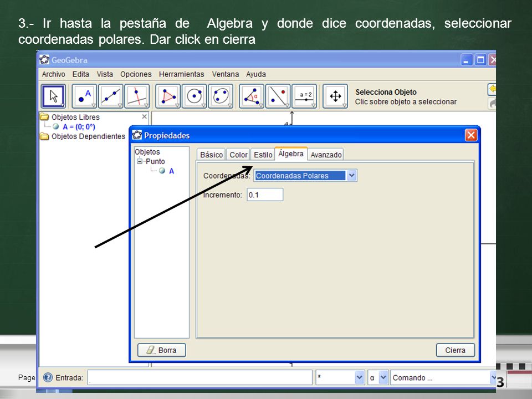
Task: Click the Entrada input field
Action: pos(200,377)
